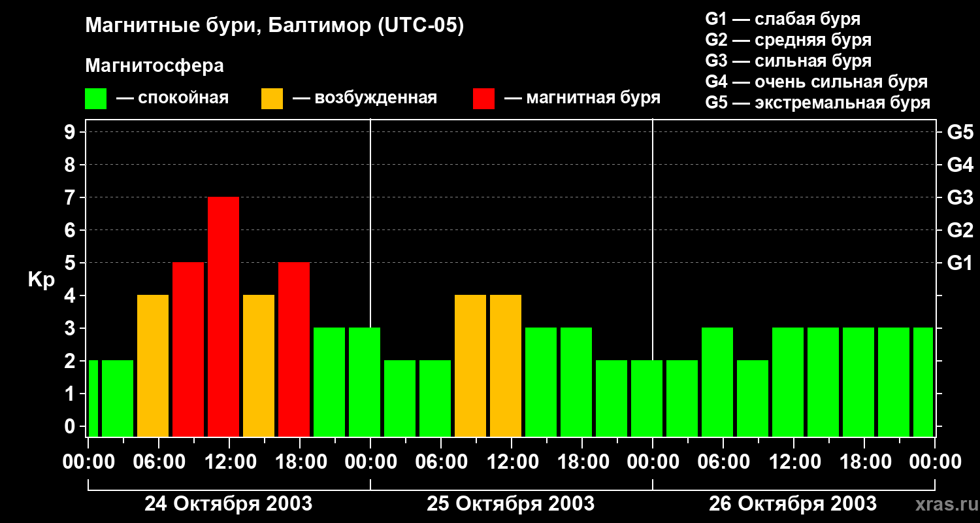Click the 'Магнитосфера' heading

pos(154,66)
